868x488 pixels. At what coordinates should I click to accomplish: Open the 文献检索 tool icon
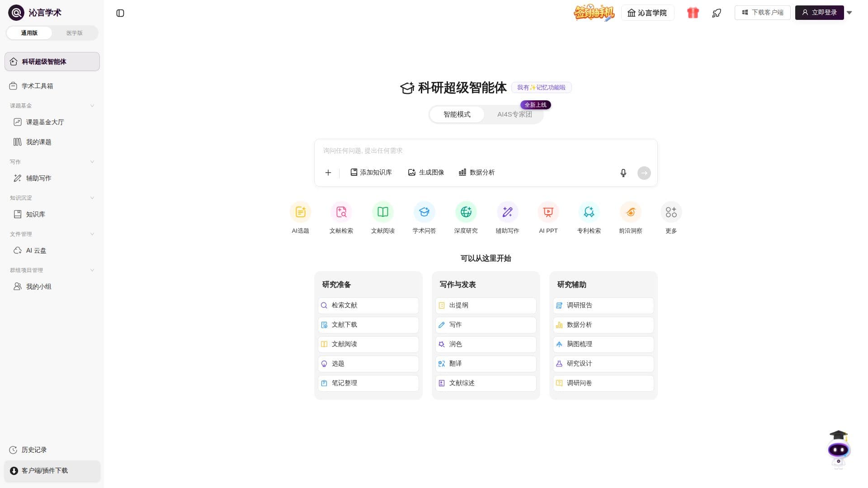(x=341, y=212)
